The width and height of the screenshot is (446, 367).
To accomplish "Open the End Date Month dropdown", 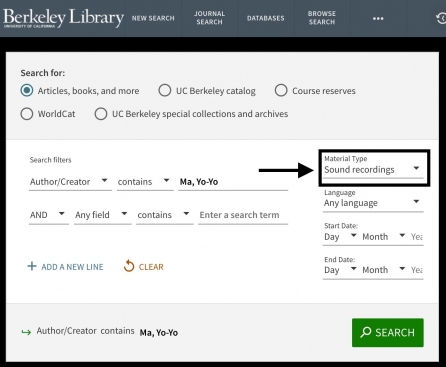I will tap(384, 270).
